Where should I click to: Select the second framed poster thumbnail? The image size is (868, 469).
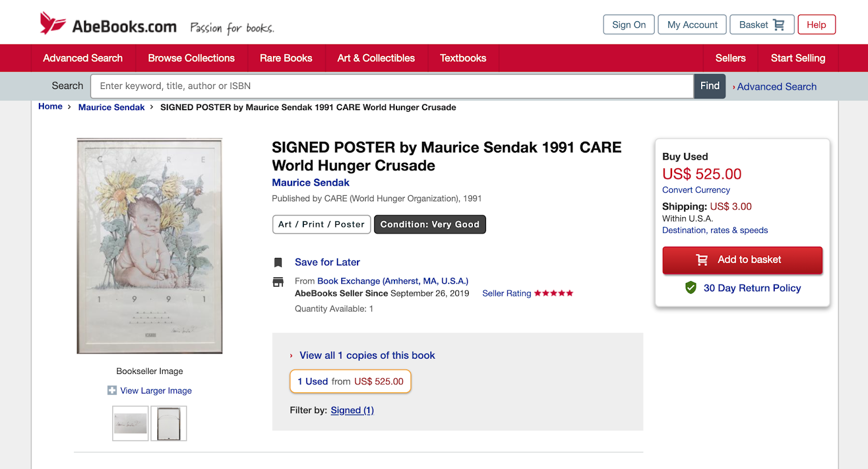point(169,423)
